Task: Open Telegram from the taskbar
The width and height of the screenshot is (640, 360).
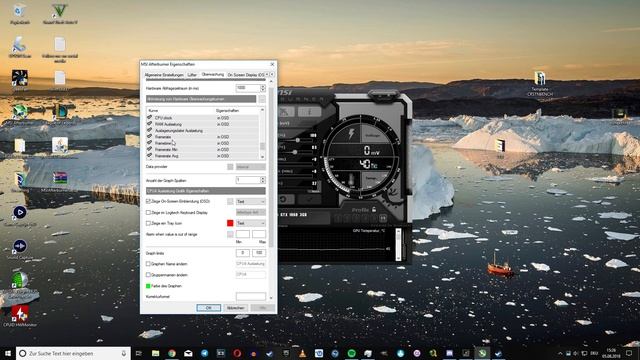Action: coord(204,353)
